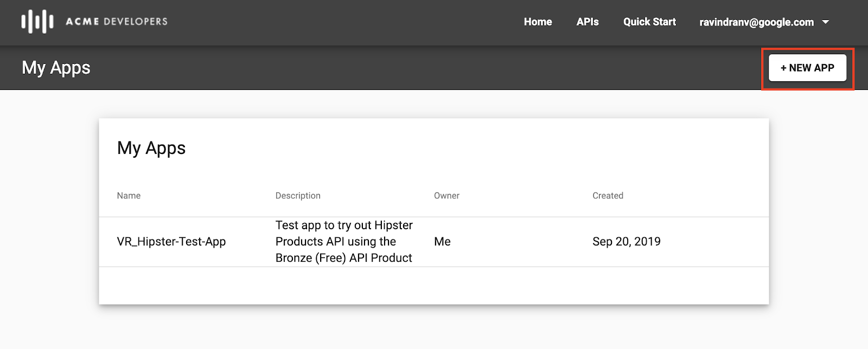Click the Sep 20, 2019 created date
Viewport: 868px width, 349px height.
point(627,242)
